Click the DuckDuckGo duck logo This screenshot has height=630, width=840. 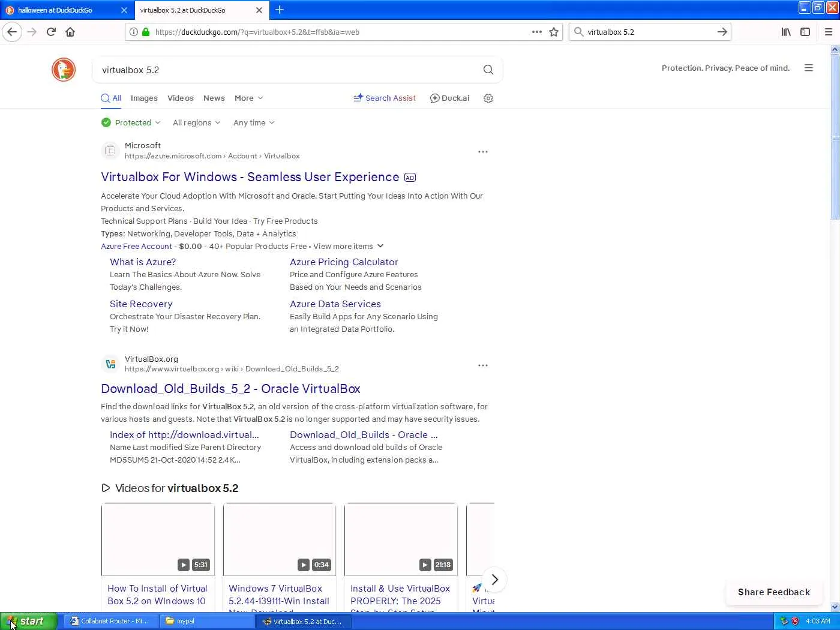click(64, 70)
